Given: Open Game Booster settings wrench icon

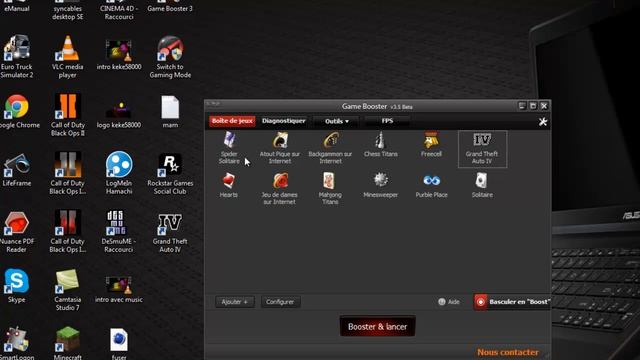Looking at the screenshot, I should tap(542, 121).
